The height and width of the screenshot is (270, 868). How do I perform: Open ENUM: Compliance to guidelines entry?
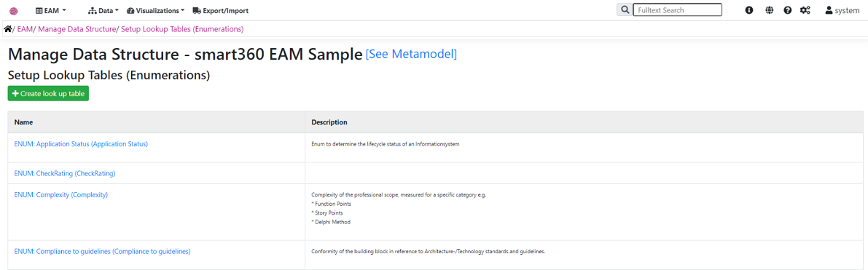coord(103,251)
